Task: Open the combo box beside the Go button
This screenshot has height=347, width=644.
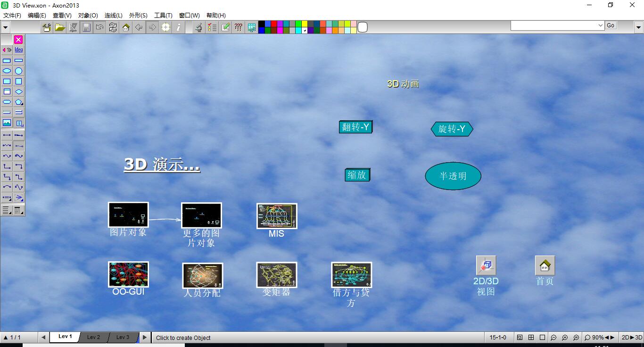Action: 600,25
